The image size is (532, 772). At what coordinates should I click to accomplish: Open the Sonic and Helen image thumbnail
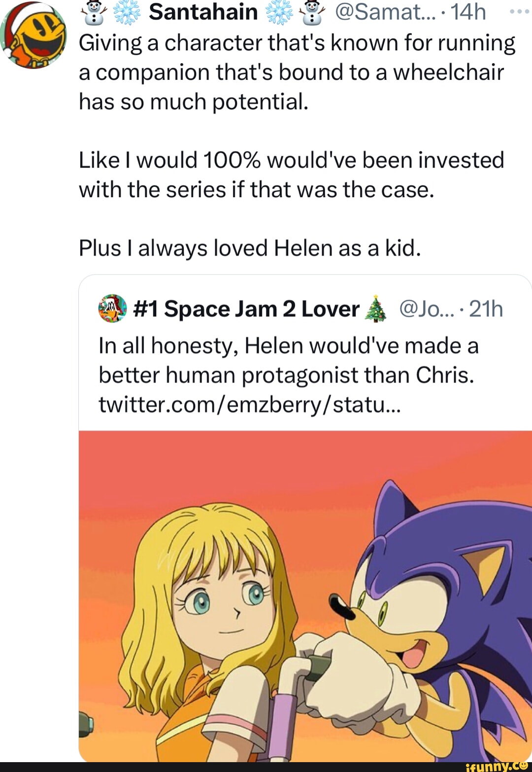click(305, 596)
